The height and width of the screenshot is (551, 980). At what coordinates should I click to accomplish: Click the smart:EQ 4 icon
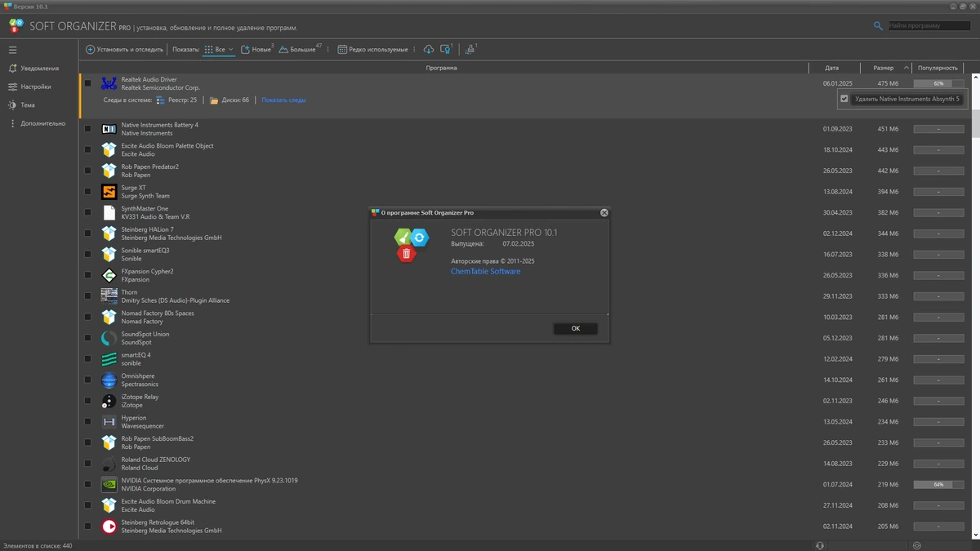coord(109,359)
